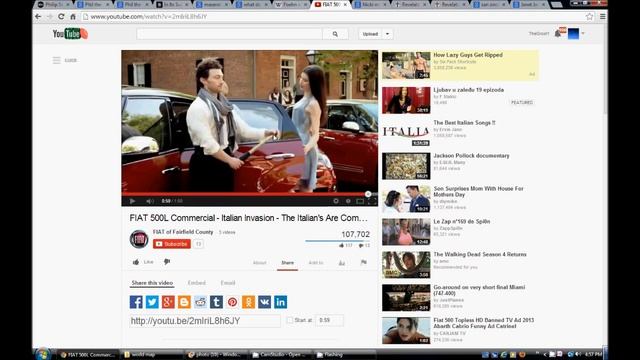Viewport: 640px width, 360px height.
Task: Switch to the CamStudio taskbar item
Action: tap(281, 355)
